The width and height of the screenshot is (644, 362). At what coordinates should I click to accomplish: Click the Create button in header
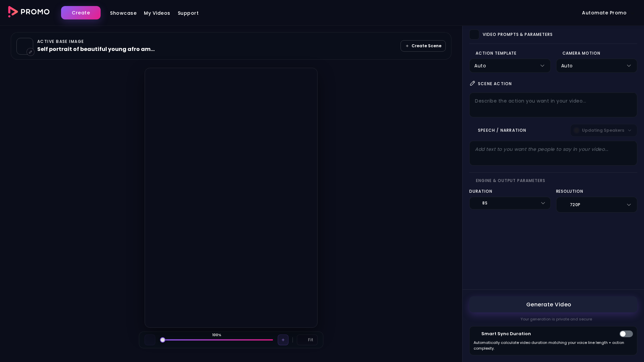(81, 13)
